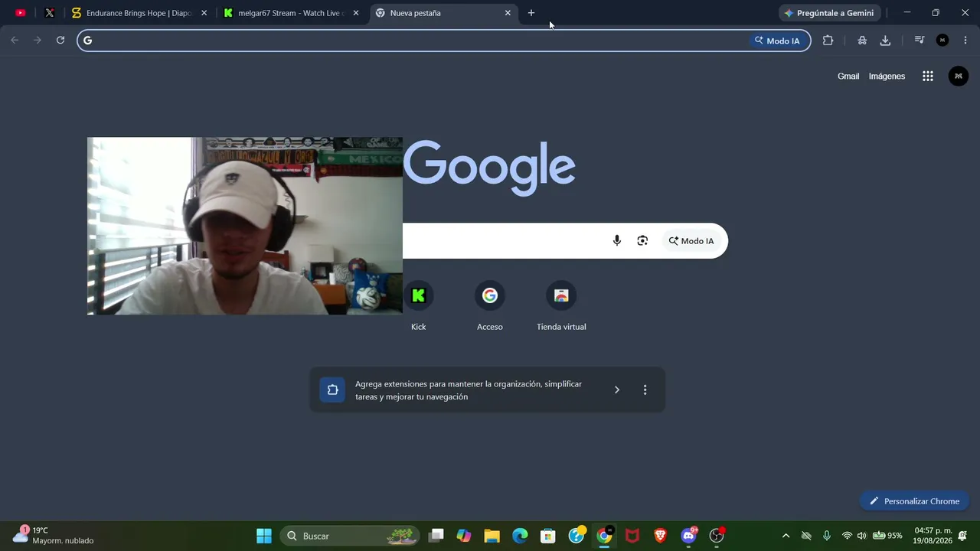This screenshot has width=980, height=551.
Task: Open the Windows Start menu
Action: [264, 536]
